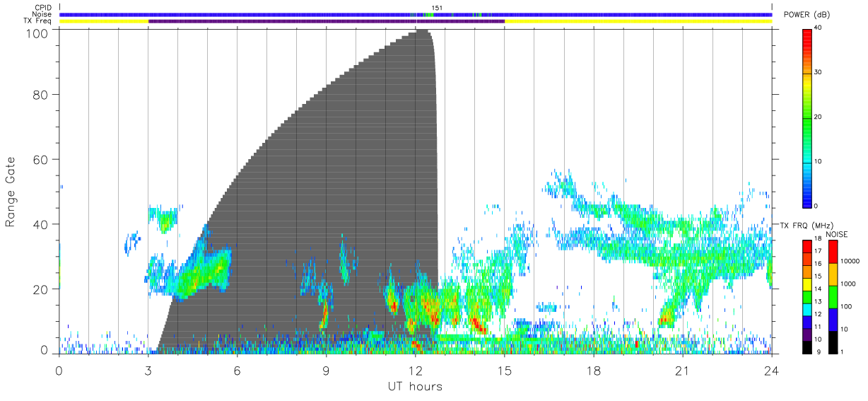Click the CPID value 151
Screen dimensions: 868x401
pos(438,8)
